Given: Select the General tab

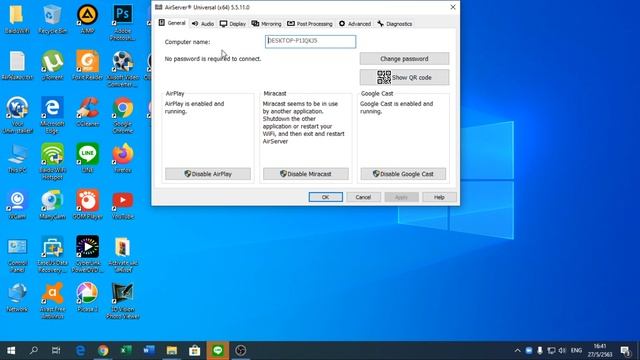Looking at the screenshot, I should [x=172, y=23].
